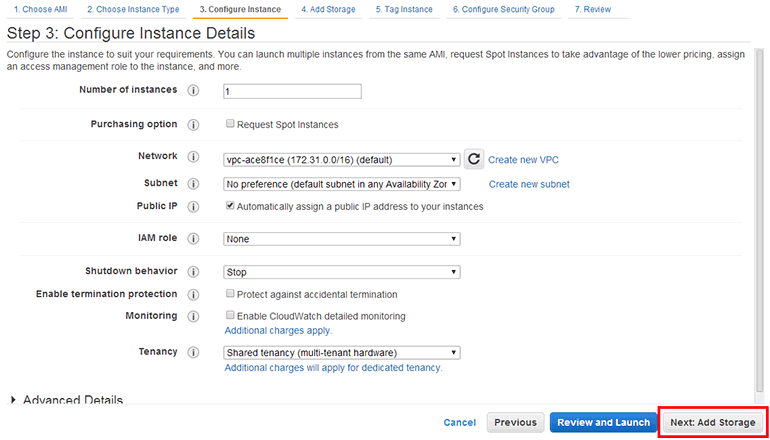The width and height of the screenshot is (770, 440).
Task: Open the Subnet dropdown
Action: click(341, 184)
